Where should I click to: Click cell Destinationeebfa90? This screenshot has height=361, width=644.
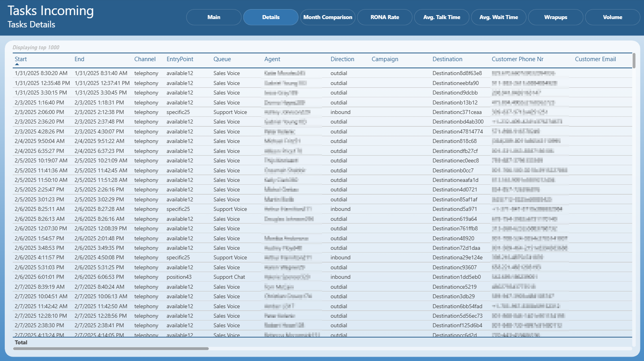pyautogui.click(x=455, y=83)
